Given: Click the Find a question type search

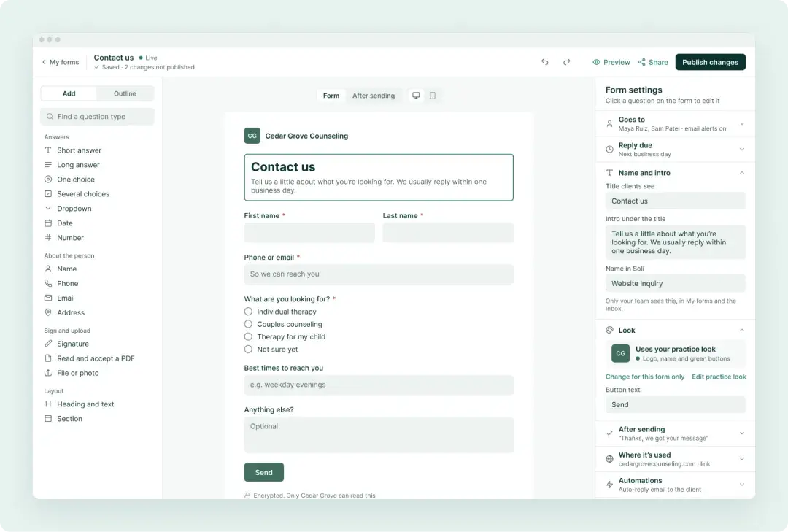Looking at the screenshot, I should coord(97,117).
